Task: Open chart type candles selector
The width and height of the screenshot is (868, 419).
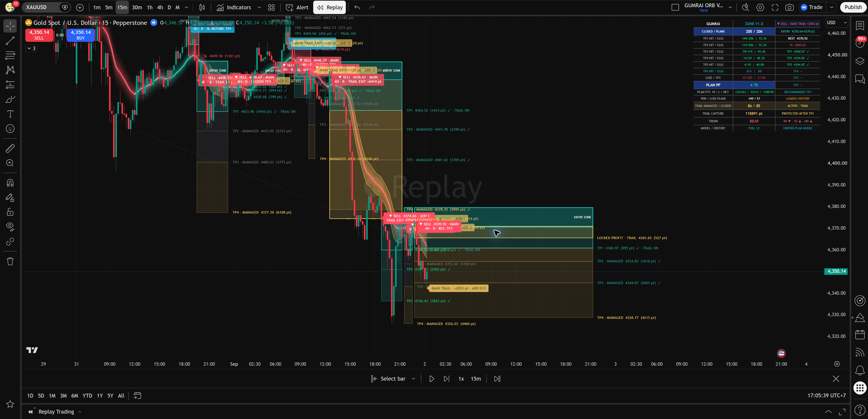Action: [x=202, y=7]
